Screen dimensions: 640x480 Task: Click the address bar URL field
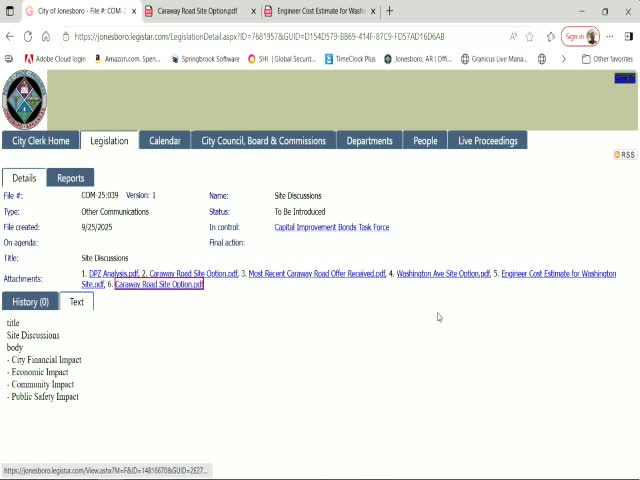tap(259, 37)
